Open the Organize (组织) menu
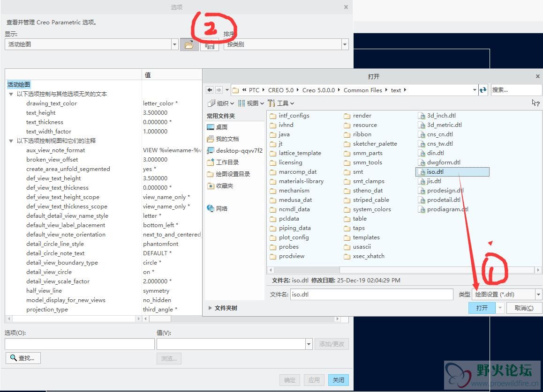The width and height of the screenshot is (543, 392). pyautogui.click(x=221, y=103)
